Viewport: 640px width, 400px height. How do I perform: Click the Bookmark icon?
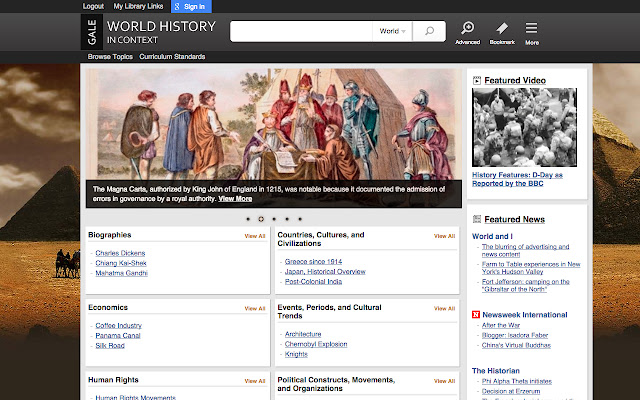pos(502,28)
